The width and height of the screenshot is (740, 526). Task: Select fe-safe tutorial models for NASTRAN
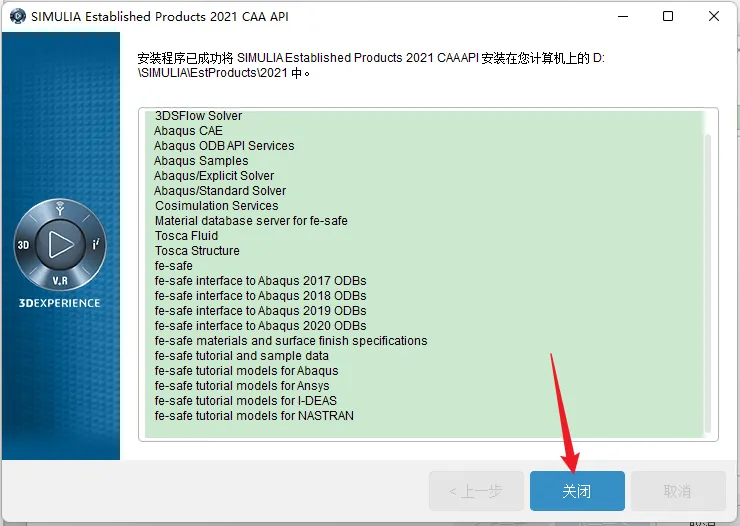click(254, 416)
